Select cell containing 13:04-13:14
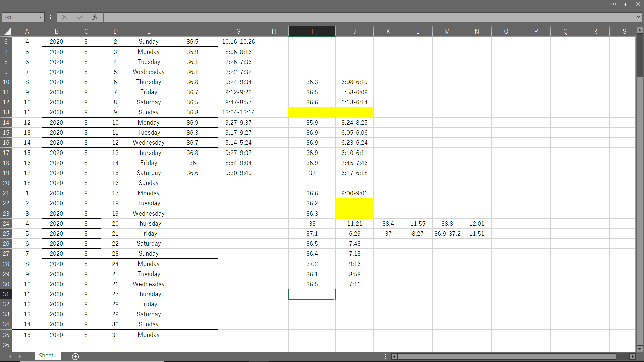This screenshot has width=644, height=362. (x=238, y=112)
